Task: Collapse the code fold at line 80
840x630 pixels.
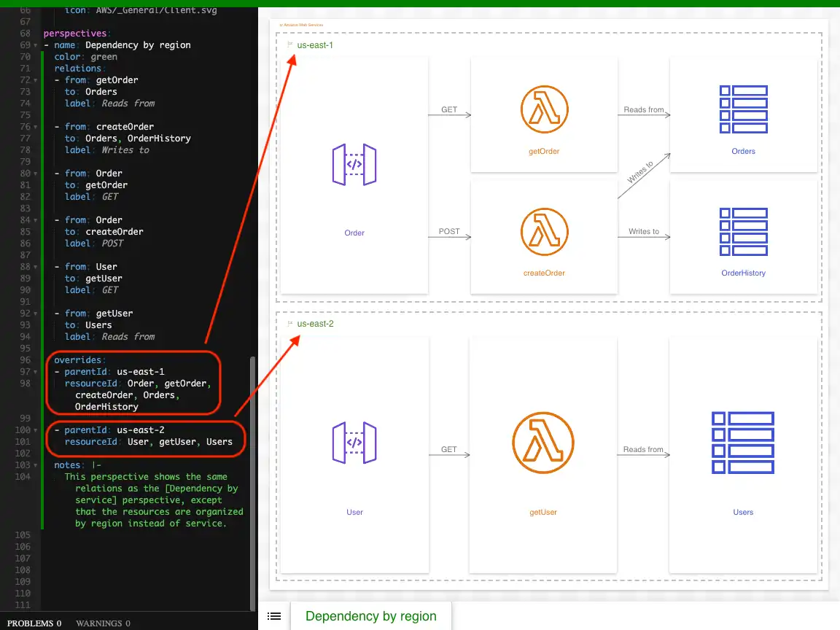Action: tap(35, 174)
